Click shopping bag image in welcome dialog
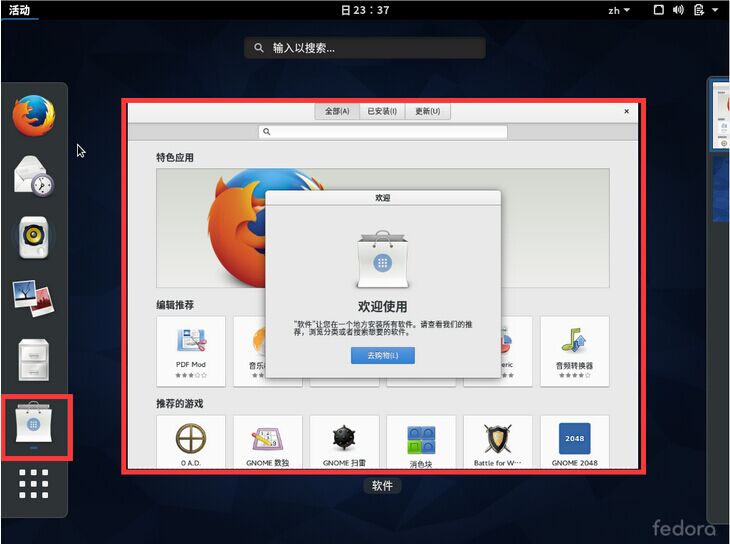The image size is (730, 544). [x=383, y=259]
